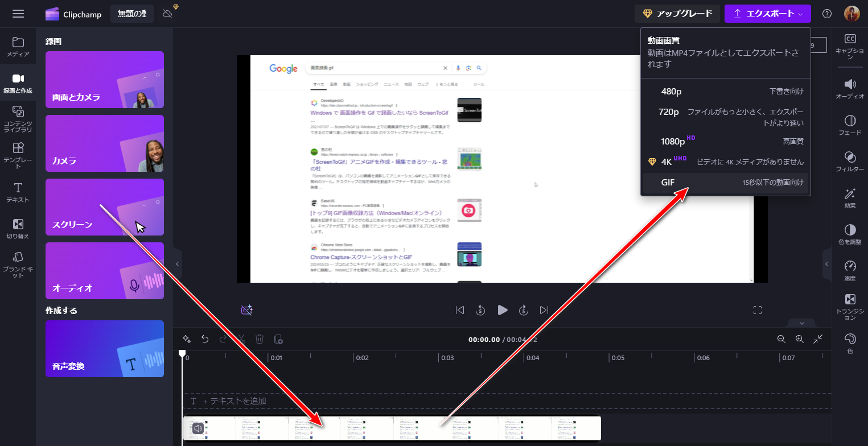Viewport: 868px width, 446px height.
Task: Choose the カメラ recording card
Action: pos(105,143)
